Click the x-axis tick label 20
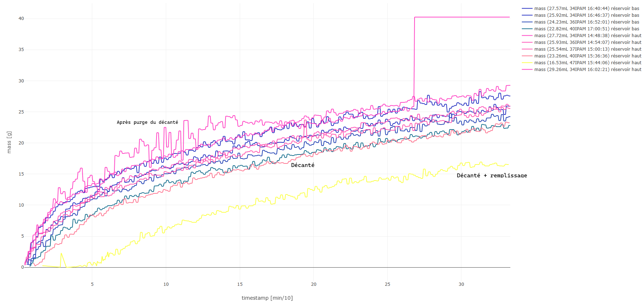The image size is (644, 304). (313, 284)
